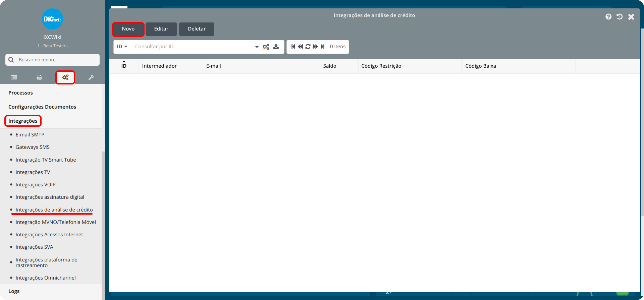Image resolution: width=644 pixels, height=300 pixels.
Task: Open the gears settings tab icon
Action: coord(65,77)
